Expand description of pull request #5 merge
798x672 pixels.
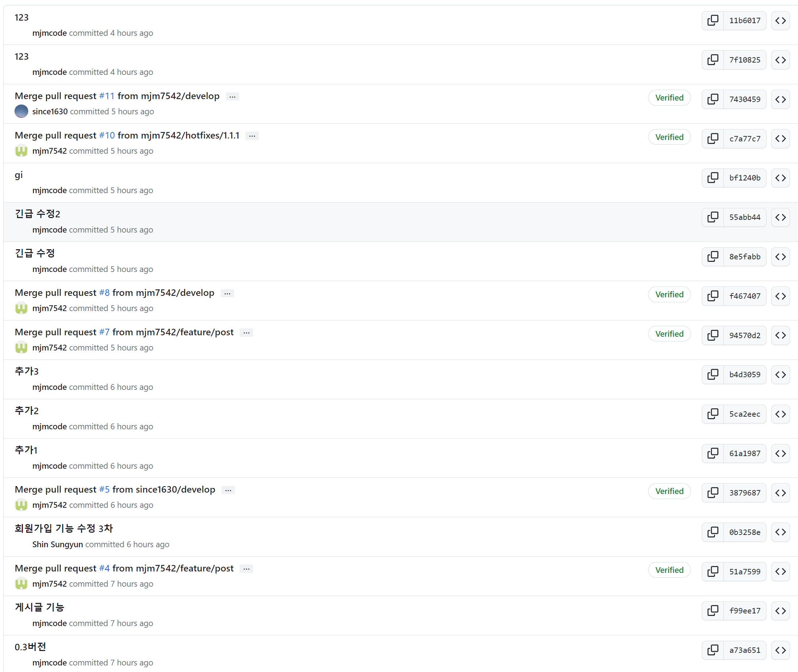[228, 490]
